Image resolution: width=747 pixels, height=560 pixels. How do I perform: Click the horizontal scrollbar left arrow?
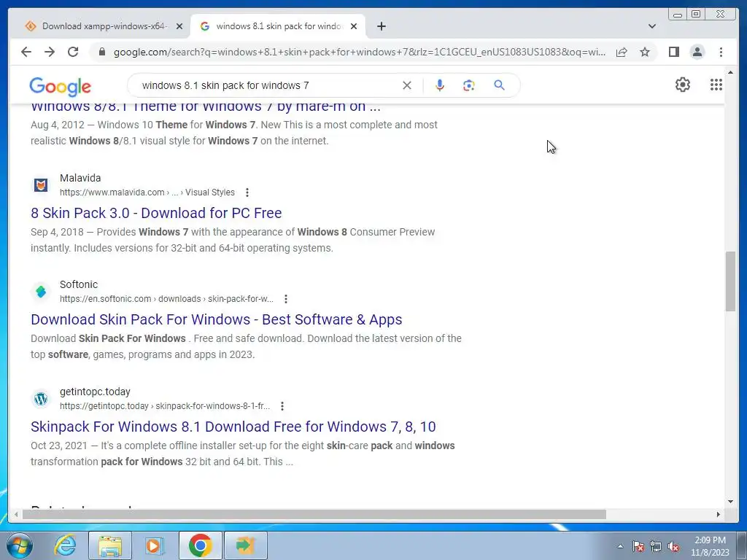(x=16, y=514)
